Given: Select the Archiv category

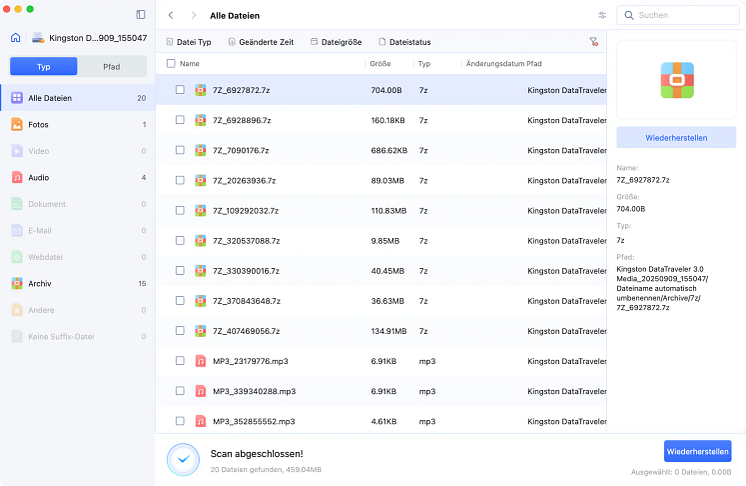Looking at the screenshot, I should (78, 283).
